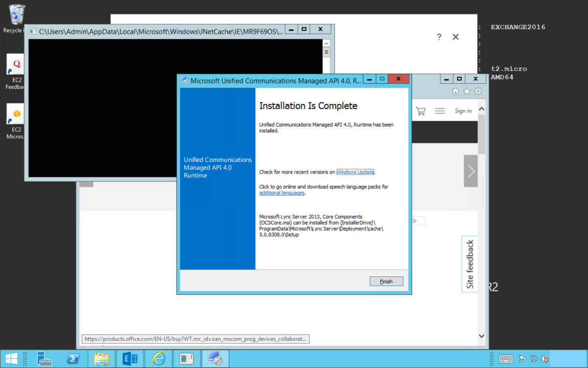
Task: Follow the additional languages link
Action: point(282,193)
